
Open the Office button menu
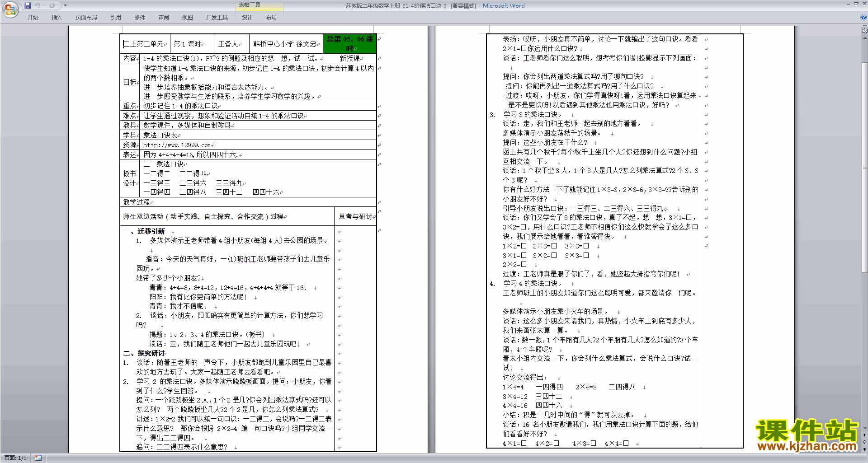point(10,9)
